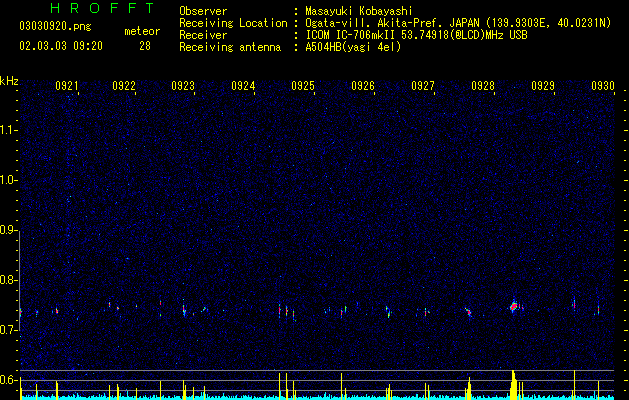Click the A504HB(yagi 4el) antenna text

pyautogui.click(x=353, y=47)
